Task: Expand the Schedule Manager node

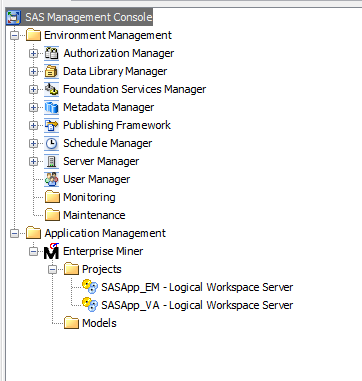Action: [33, 143]
